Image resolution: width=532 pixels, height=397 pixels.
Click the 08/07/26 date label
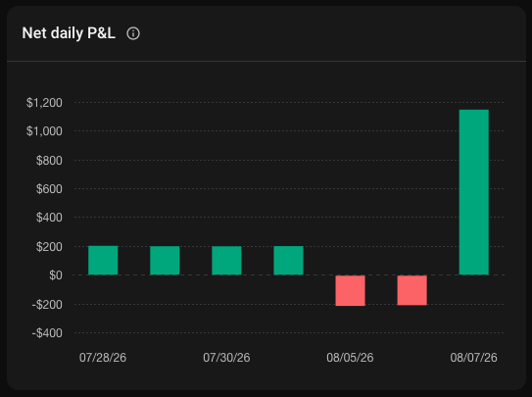pyautogui.click(x=473, y=358)
